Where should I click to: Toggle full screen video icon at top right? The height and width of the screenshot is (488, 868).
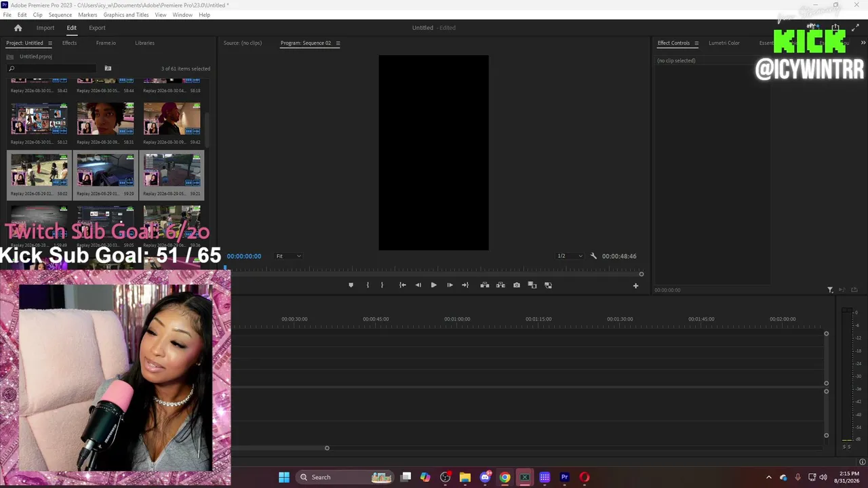tap(855, 28)
